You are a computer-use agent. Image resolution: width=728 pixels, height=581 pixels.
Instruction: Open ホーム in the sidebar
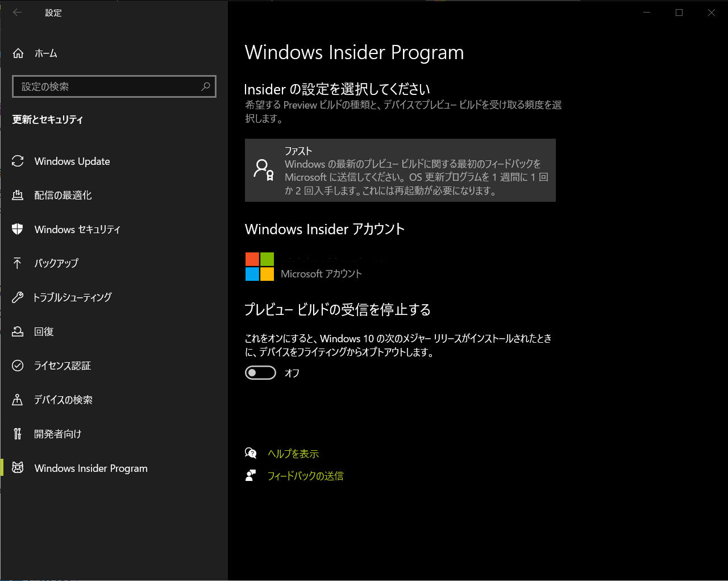click(x=114, y=53)
